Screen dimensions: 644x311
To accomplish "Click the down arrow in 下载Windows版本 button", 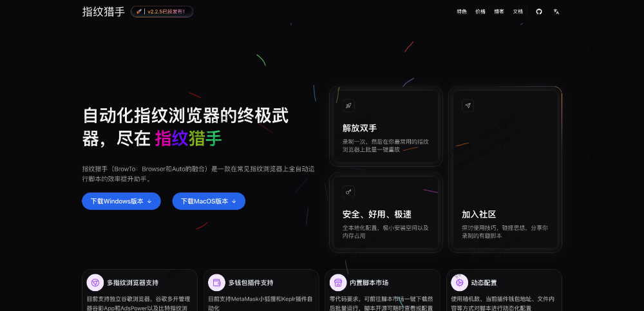I will [149, 202].
